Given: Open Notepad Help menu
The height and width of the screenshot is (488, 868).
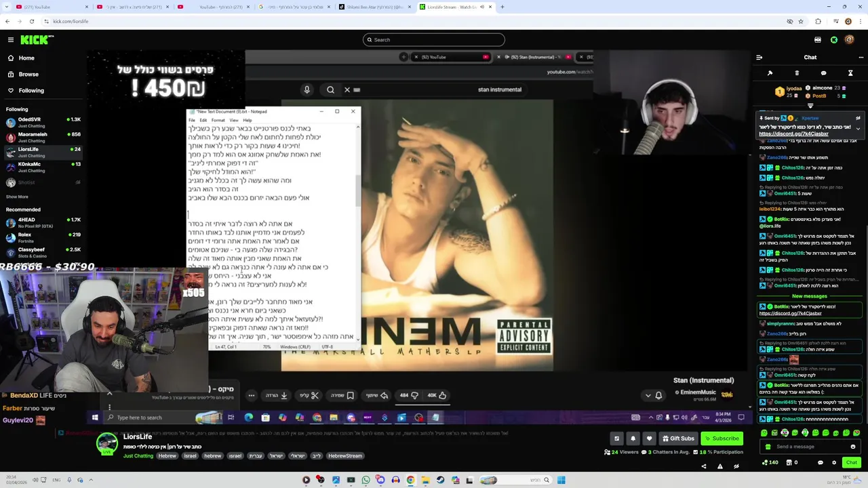Looking at the screenshot, I should [248, 120].
